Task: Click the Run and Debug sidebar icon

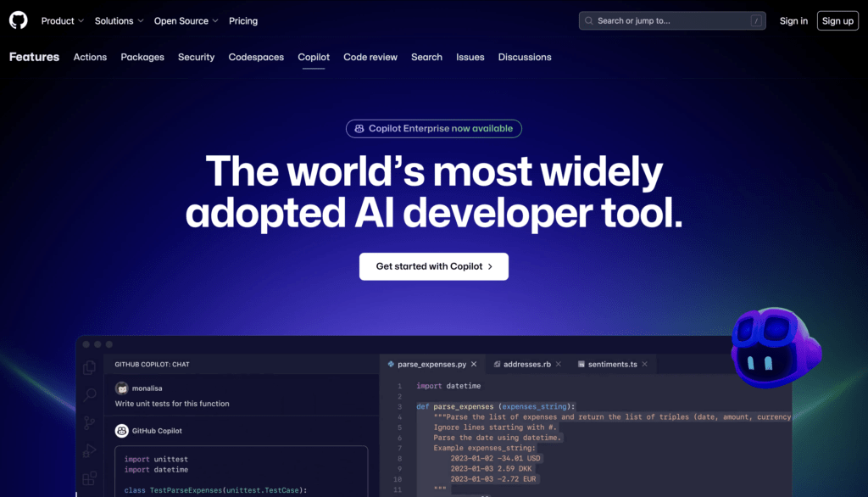Action: (90, 451)
